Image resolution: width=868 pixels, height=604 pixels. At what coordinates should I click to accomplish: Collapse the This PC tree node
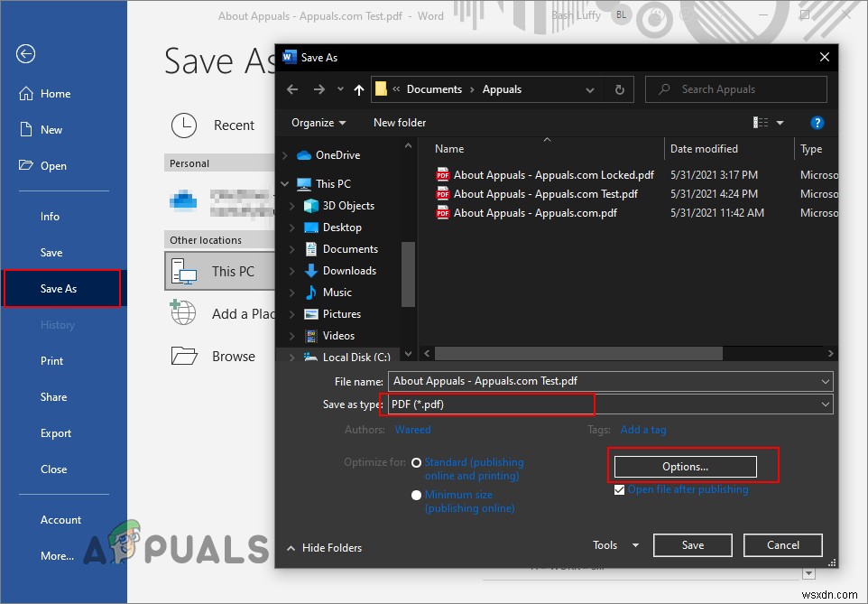click(284, 183)
